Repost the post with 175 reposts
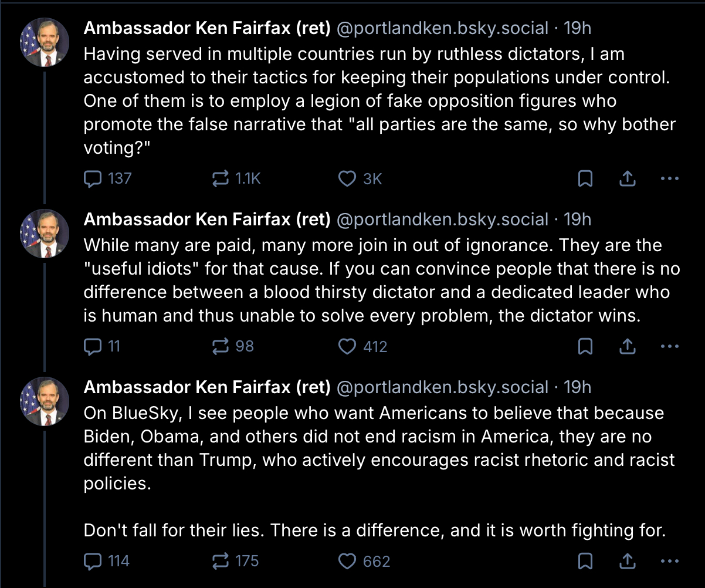The width and height of the screenshot is (705, 588). pos(221,562)
